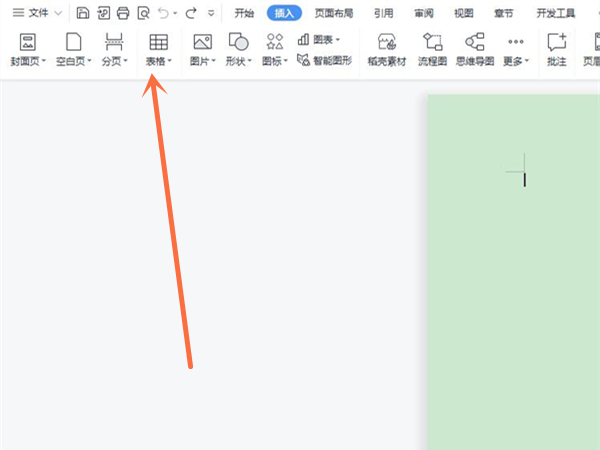600x450 pixels.
Task: Open the 审阅 tab
Action: (x=424, y=13)
